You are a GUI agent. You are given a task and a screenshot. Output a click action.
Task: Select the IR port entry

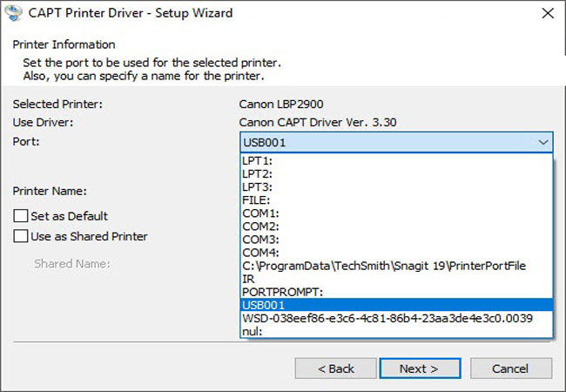coord(248,279)
